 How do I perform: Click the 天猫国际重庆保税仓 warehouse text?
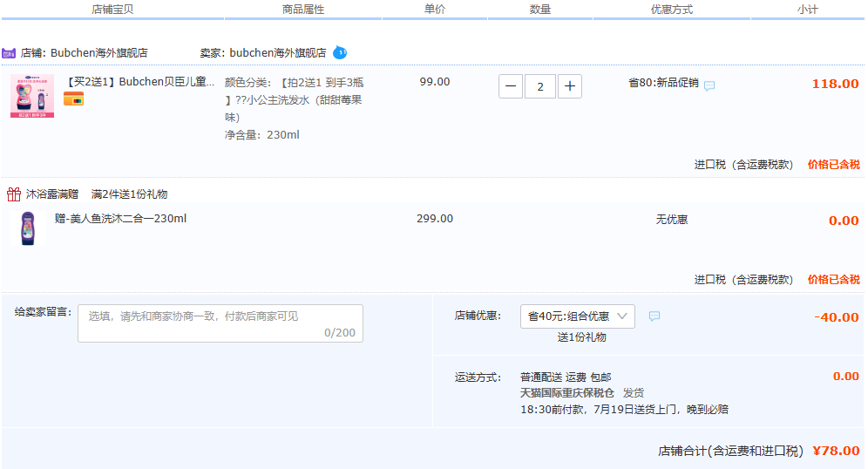pos(567,393)
